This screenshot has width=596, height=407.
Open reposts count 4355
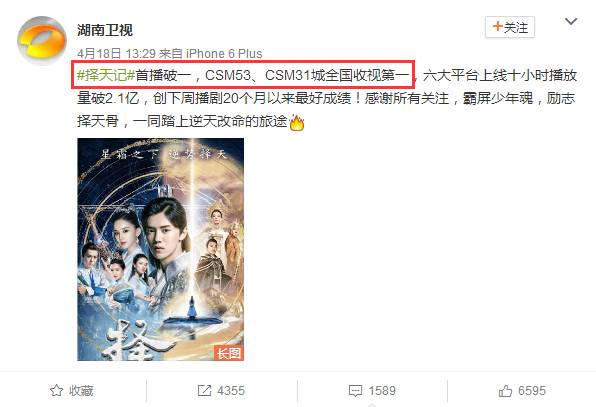point(231,391)
